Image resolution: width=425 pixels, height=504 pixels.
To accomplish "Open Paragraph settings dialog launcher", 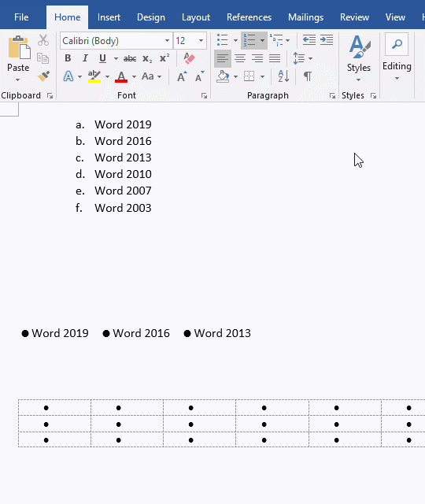I will [332, 95].
